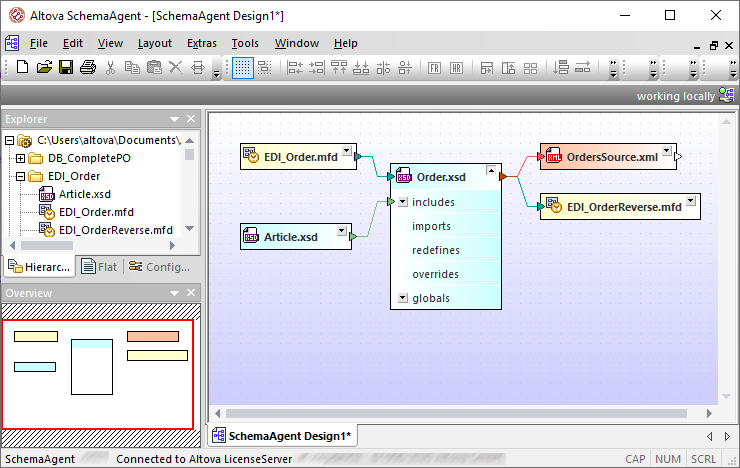Align selected boxes to right edges

pos(317,68)
